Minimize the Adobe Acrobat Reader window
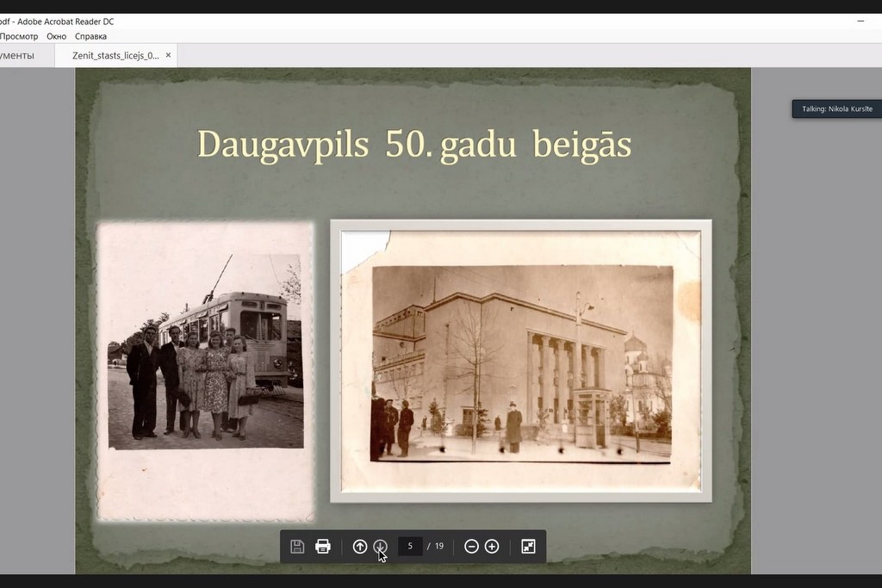The height and width of the screenshot is (588, 882). (860, 21)
